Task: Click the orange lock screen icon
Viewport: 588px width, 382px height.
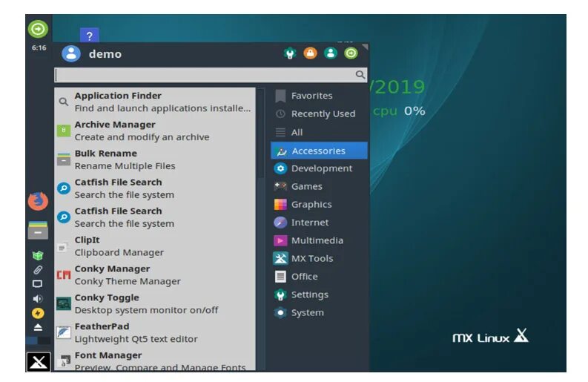Action: point(310,53)
